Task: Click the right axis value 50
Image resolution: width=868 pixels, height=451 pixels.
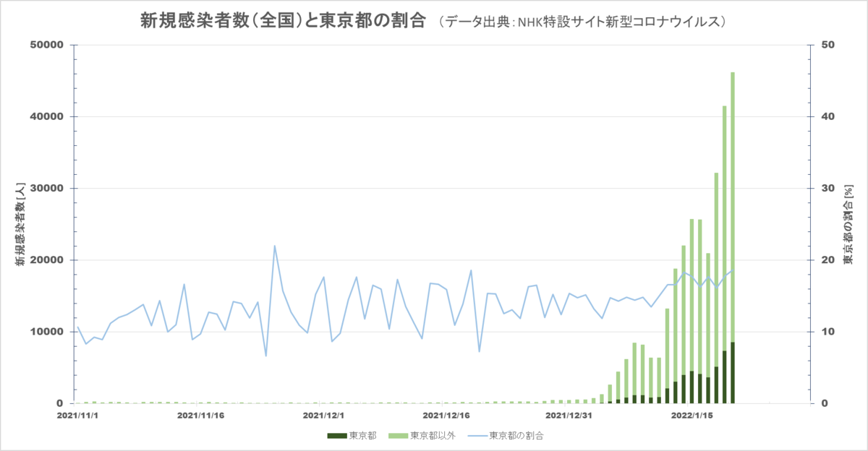Action: click(827, 45)
